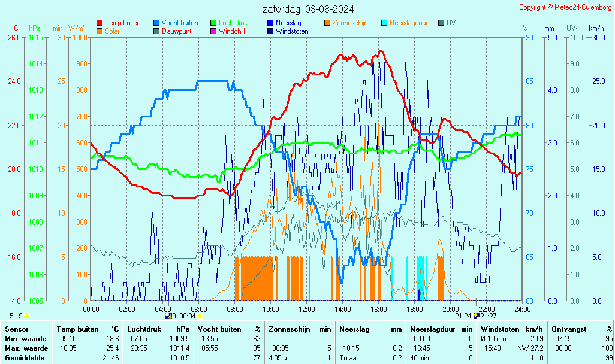
Task: Click the sunrise star icon beside 06:04
Action: coord(200,316)
